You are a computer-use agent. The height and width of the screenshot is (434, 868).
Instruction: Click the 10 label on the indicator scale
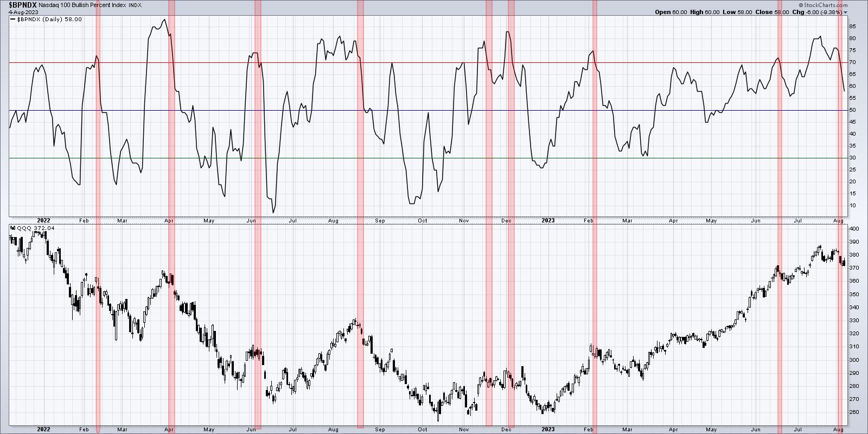pos(852,206)
